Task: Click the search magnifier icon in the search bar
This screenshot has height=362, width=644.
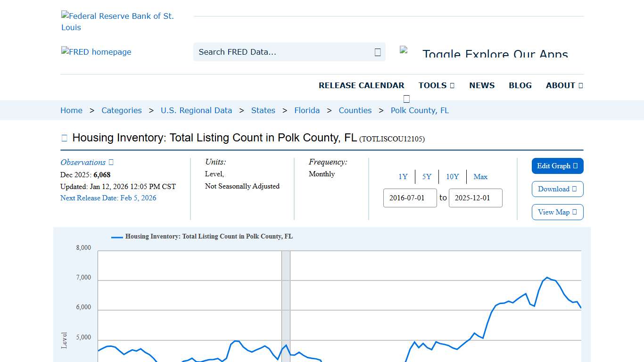Action: (x=377, y=52)
